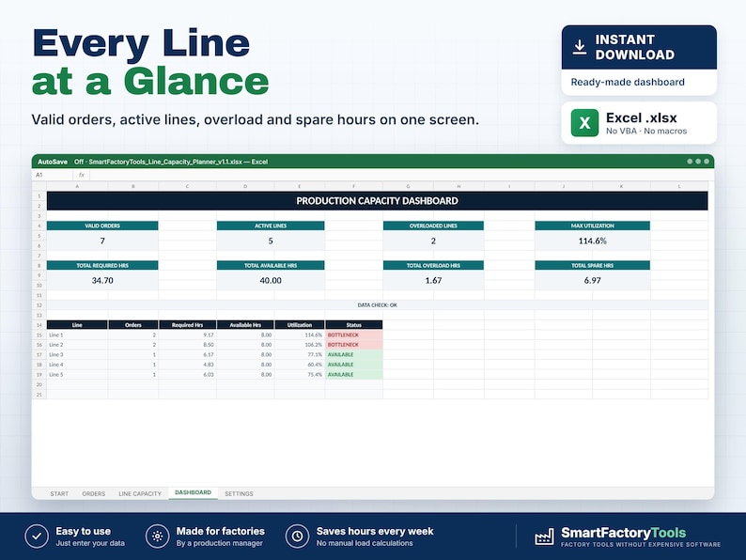Image resolution: width=746 pixels, height=560 pixels.
Task: Select the TOTAL REQUIRED HRS header cell
Action: 102,265
